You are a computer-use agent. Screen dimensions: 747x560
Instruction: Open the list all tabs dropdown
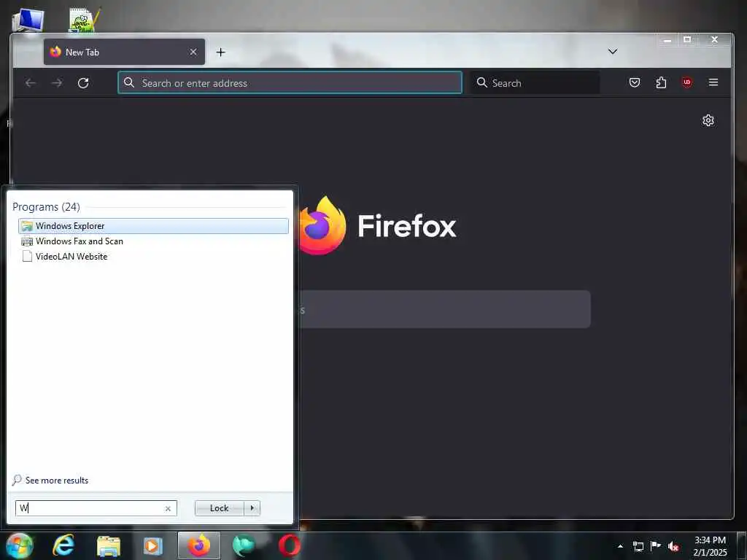pyautogui.click(x=613, y=52)
